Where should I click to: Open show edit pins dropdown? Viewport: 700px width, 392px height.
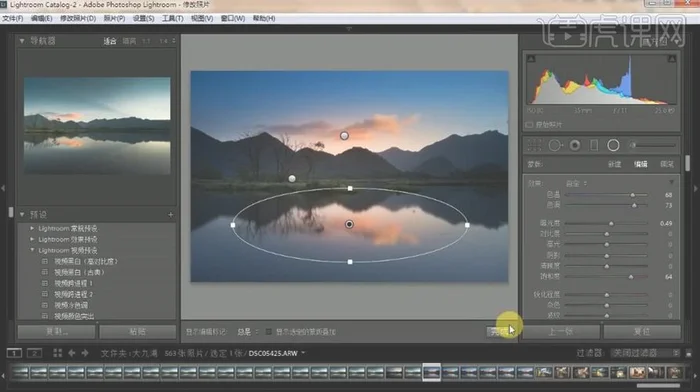pos(248,332)
